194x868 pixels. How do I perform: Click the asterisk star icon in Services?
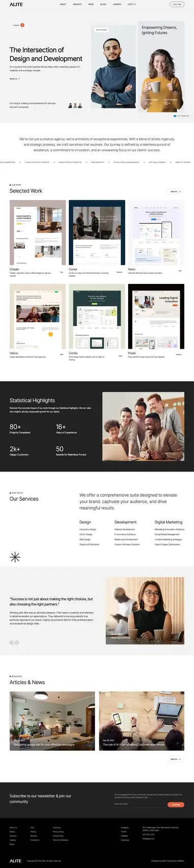click(x=15, y=557)
